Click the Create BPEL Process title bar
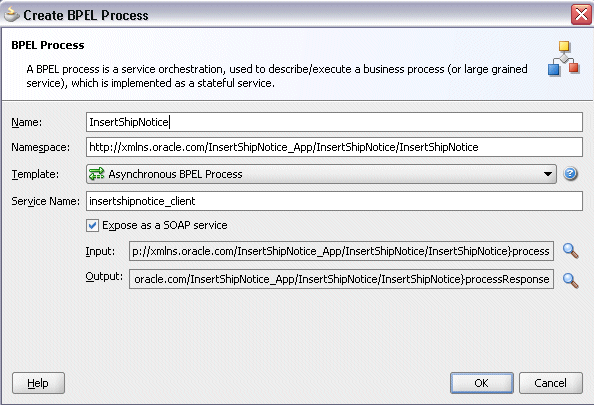Viewport: 594px width, 405px height. (288, 15)
